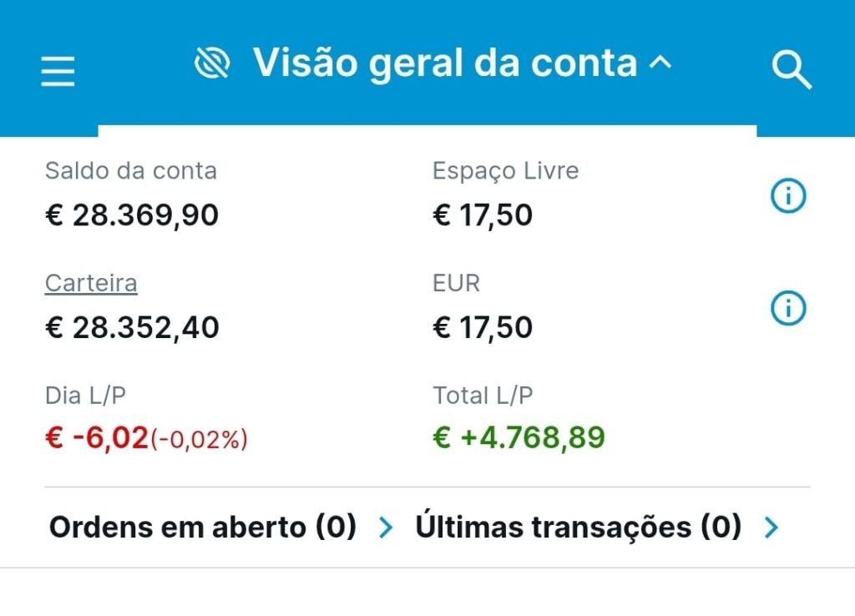Open Ordens em aberto (0)
The height and width of the screenshot is (616, 855).
pyautogui.click(x=200, y=527)
